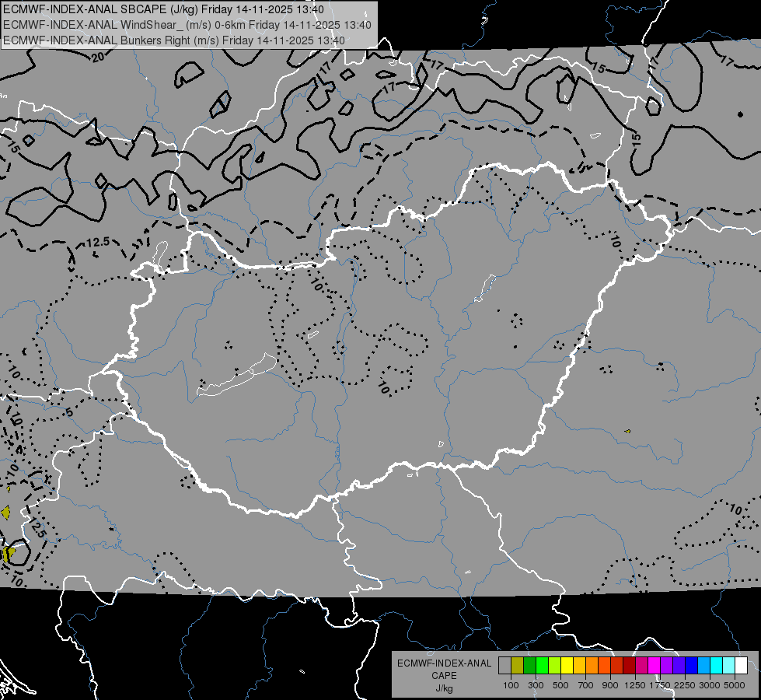This screenshot has height=700, width=761.
Task: Pick the yellow-green legend swatch
Action: (555, 665)
